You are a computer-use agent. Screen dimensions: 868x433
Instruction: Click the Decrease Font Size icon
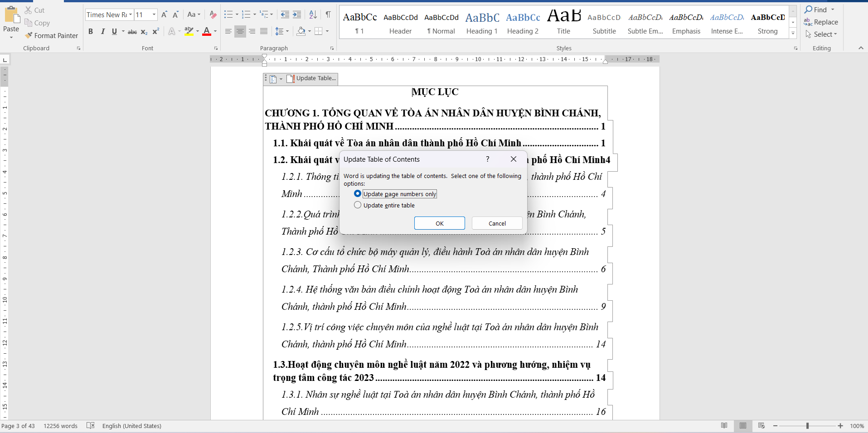[175, 14]
